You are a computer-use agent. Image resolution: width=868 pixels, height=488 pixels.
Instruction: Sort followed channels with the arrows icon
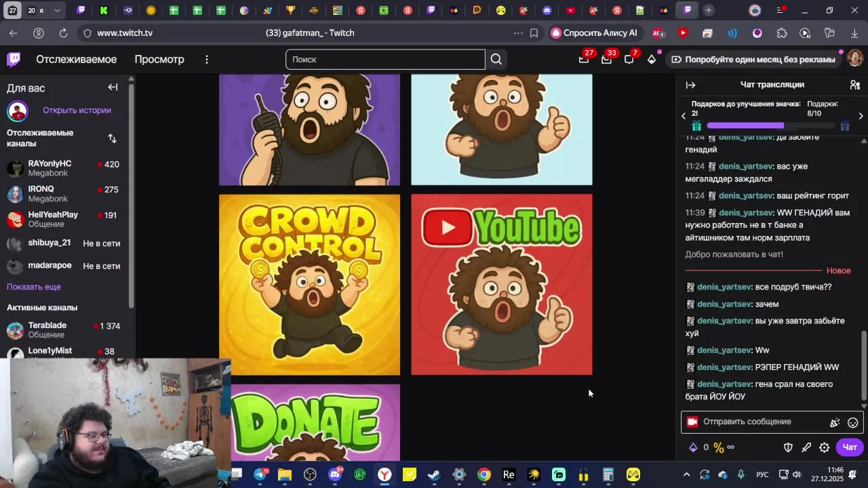(x=113, y=138)
